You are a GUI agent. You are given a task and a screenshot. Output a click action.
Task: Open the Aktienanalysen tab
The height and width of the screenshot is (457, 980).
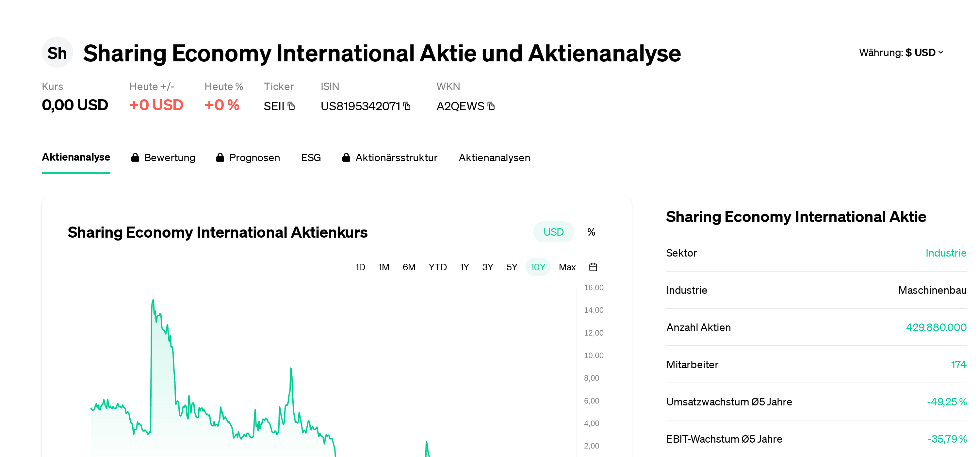point(494,157)
